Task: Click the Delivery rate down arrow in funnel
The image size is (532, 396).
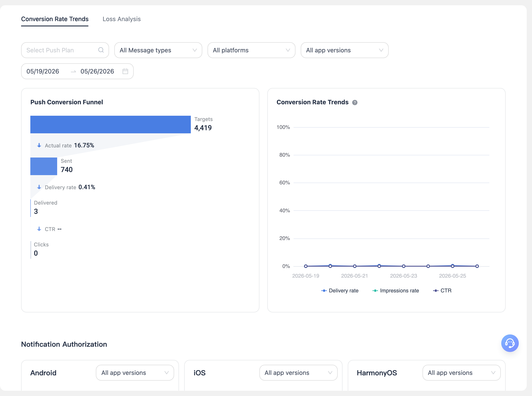Action: click(39, 187)
